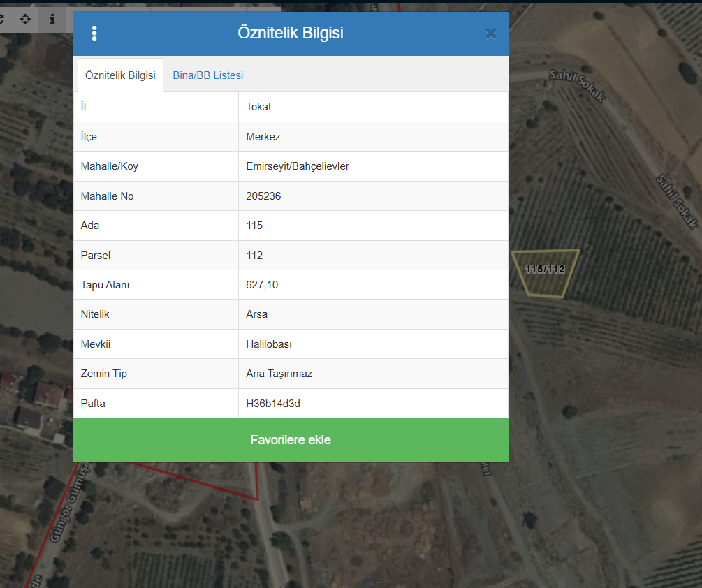Select the Öznitelik Bilgisi tab
The image size is (702, 588).
point(120,75)
